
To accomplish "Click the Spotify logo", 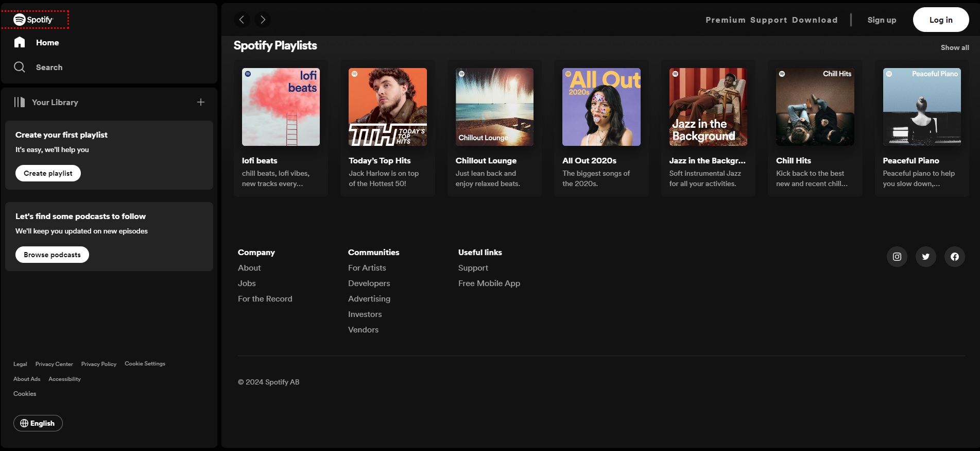I will 33,20.
